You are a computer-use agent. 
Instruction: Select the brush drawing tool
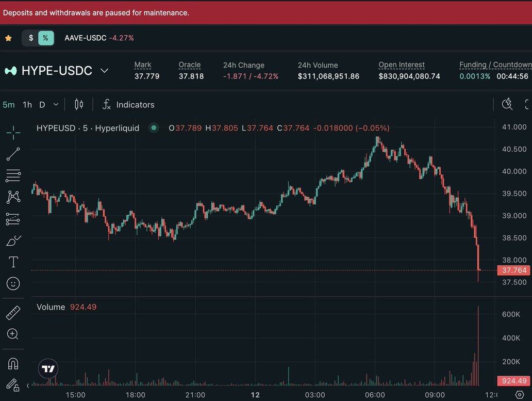13,240
